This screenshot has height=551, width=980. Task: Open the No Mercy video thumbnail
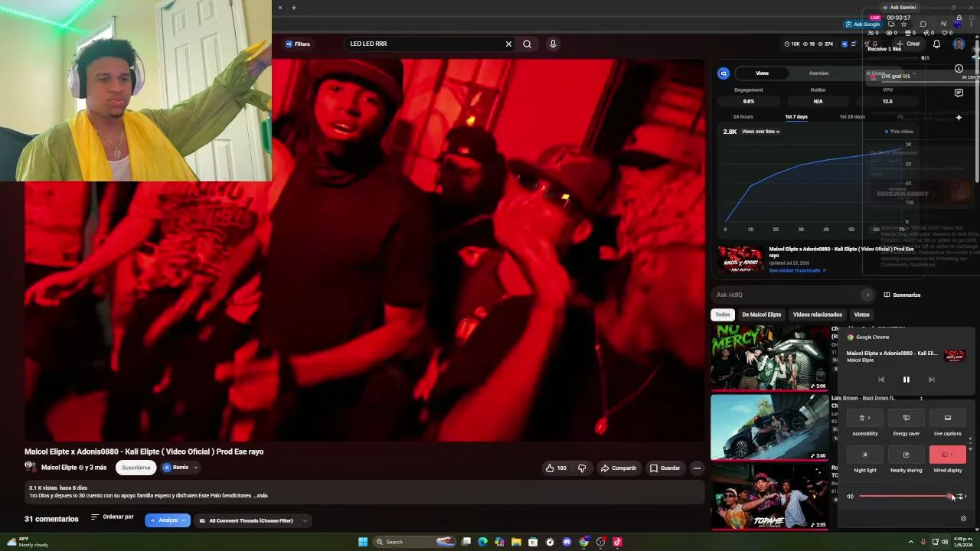click(x=769, y=357)
